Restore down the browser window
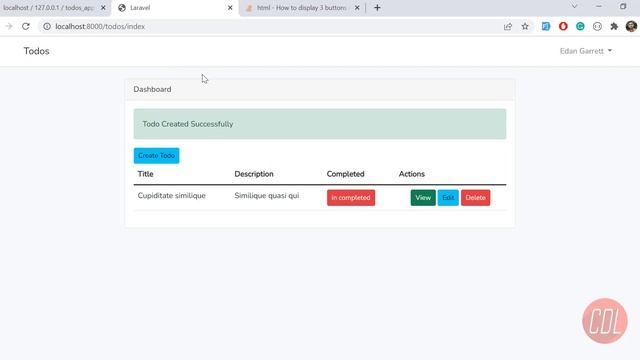The image size is (640, 360). pyautogui.click(x=623, y=7)
